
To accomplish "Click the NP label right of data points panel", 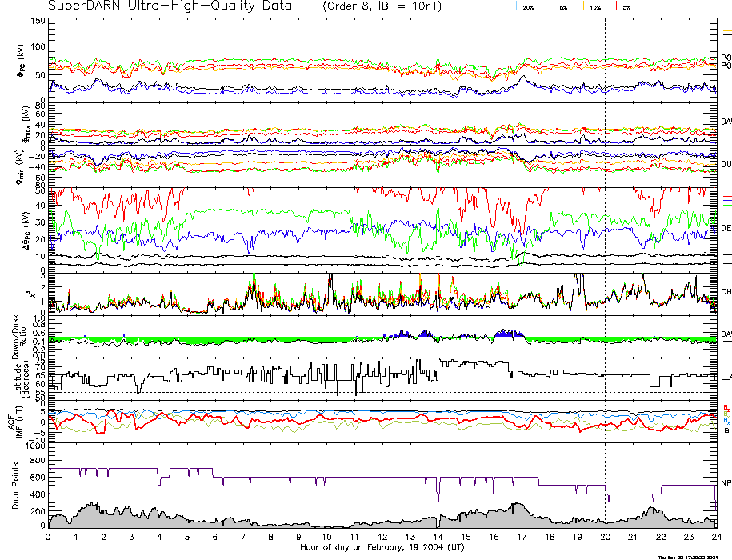I will coord(726,483).
